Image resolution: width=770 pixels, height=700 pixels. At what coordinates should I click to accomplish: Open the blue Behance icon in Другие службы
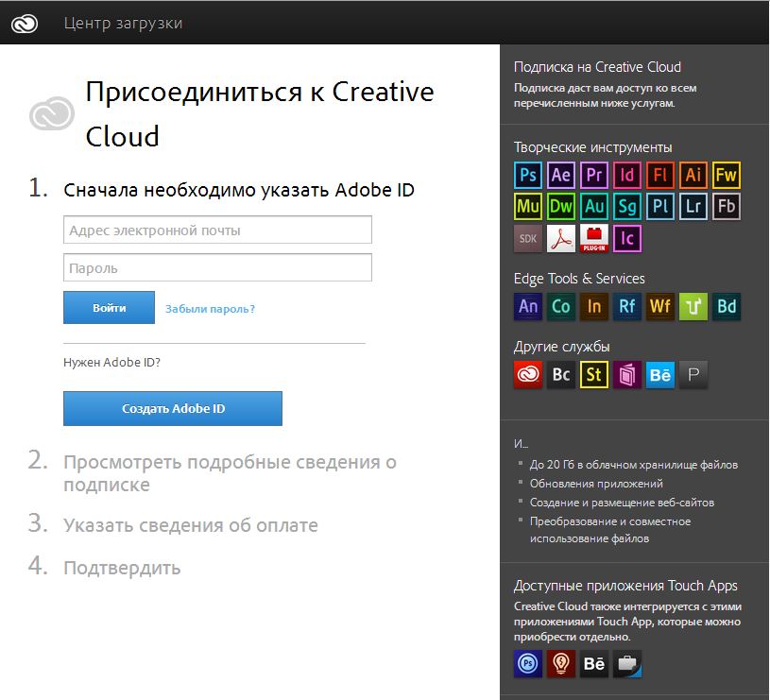click(x=660, y=374)
